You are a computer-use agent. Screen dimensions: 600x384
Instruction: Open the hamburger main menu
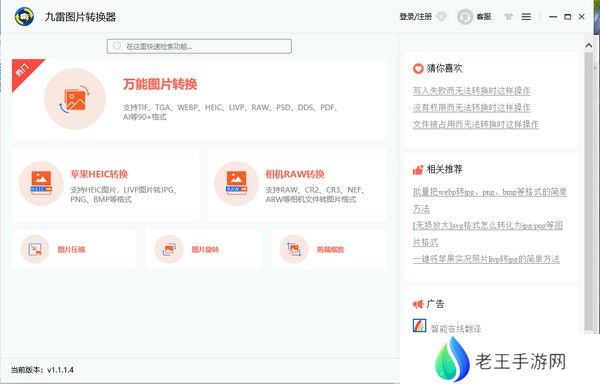tap(526, 16)
